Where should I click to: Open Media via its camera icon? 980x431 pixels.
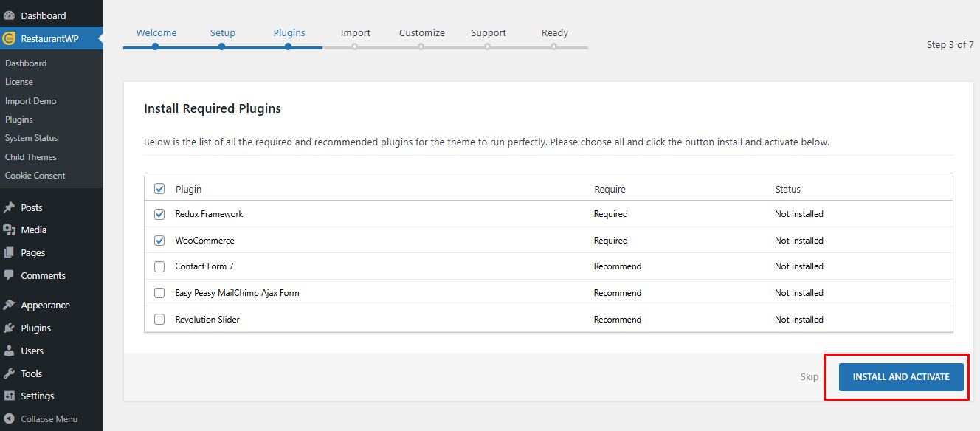click(9, 230)
